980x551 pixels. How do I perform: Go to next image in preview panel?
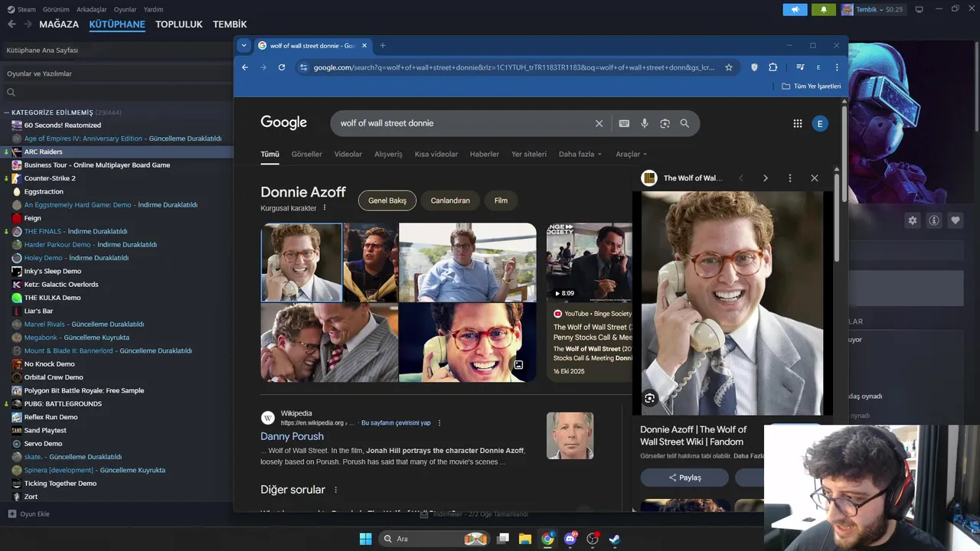(x=765, y=178)
